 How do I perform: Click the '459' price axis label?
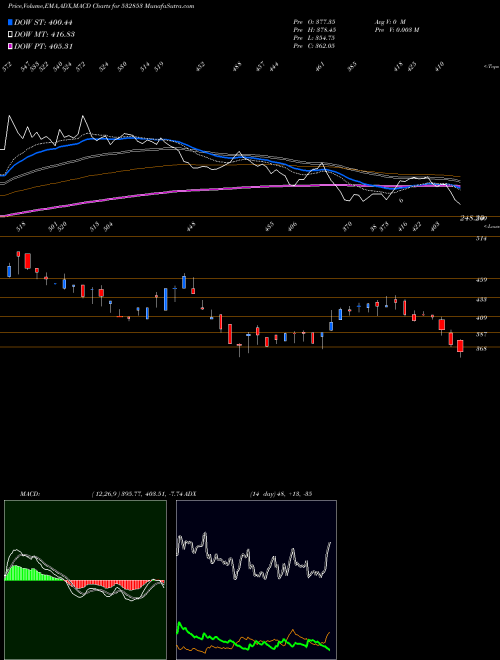[x=481, y=279]
